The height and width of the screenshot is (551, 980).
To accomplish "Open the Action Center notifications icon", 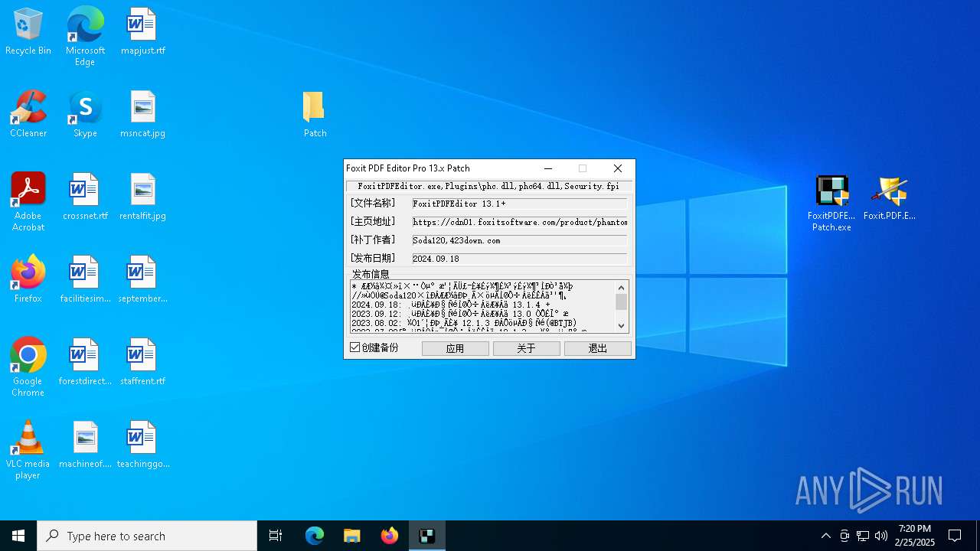I will (x=955, y=536).
